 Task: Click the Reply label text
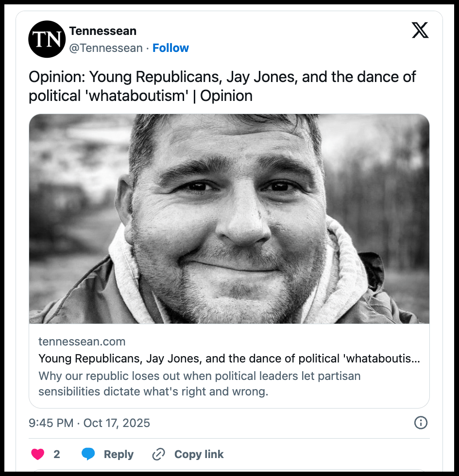tap(119, 454)
